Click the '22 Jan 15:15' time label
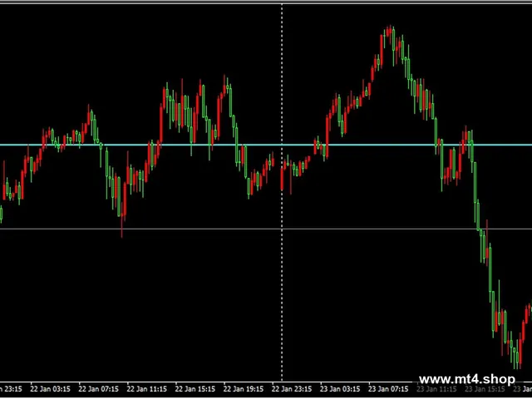The height and width of the screenshot is (399, 532). pos(195,389)
